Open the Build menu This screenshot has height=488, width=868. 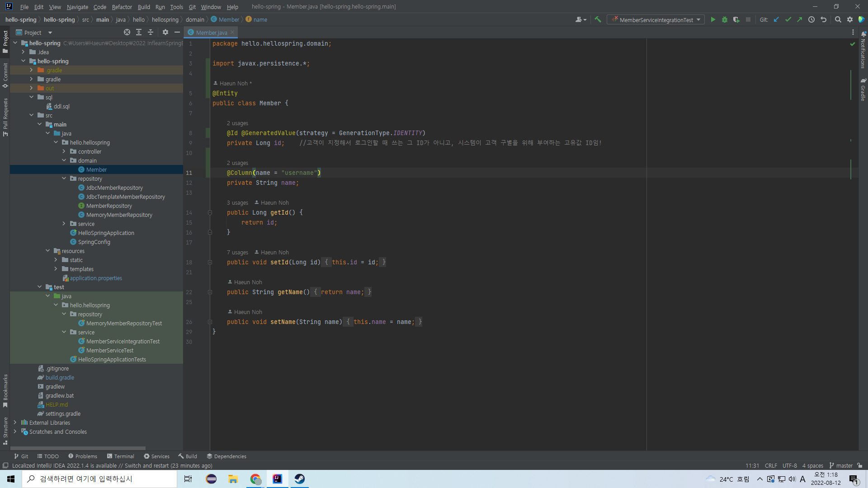pyautogui.click(x=144, y=7)
